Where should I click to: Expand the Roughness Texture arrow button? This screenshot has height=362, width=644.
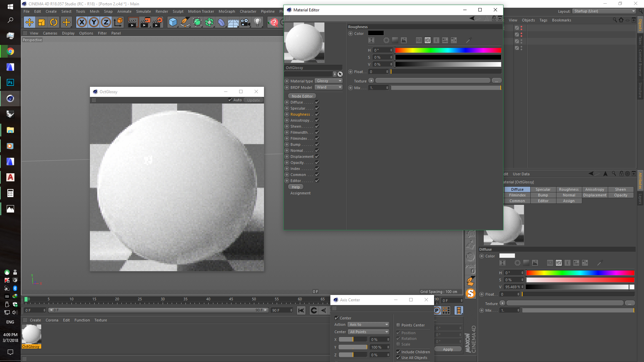pyautogui.click(x=371, y=80)
